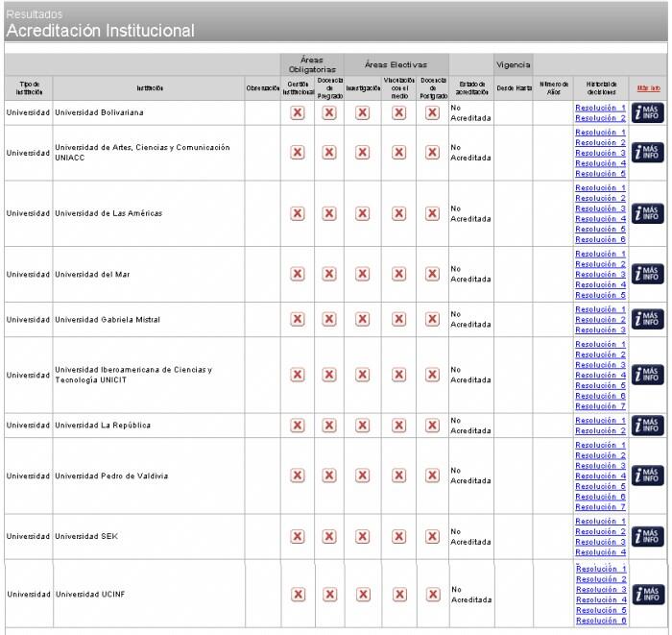Click Docencia de Postgrado X for Universidad Gabriela Mistral
Viewport: 672px width, 635px height.
coord(432,320)
